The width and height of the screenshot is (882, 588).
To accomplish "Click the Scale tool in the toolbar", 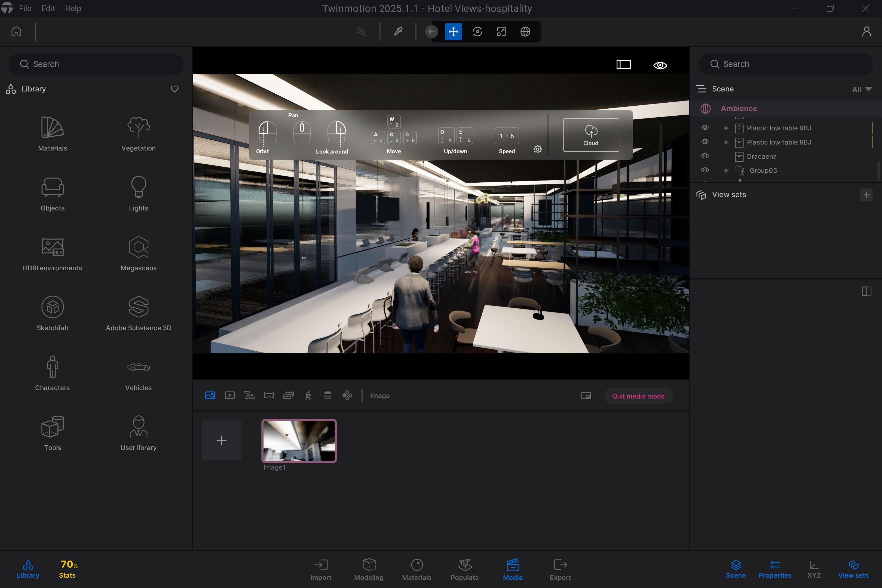I will pyautogui.click(x=501, y=32).
